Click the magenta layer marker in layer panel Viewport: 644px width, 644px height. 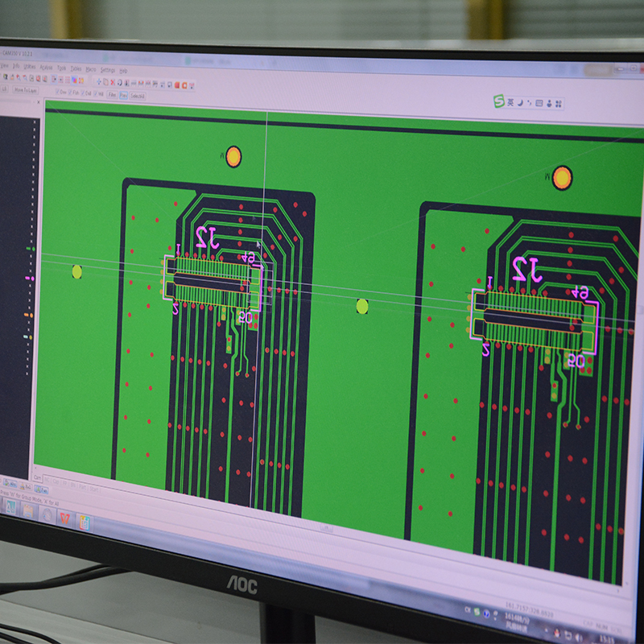point(29,279)
